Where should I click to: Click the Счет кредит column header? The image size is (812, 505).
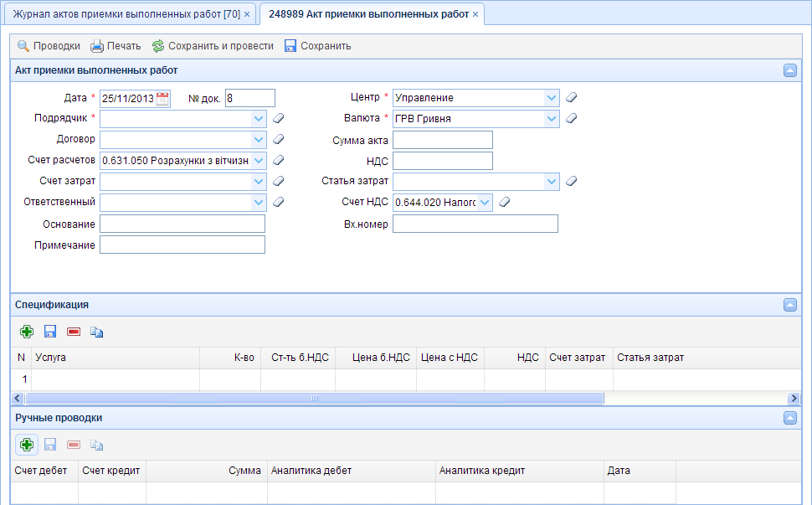pyautogui.click(x=112, y=471)
